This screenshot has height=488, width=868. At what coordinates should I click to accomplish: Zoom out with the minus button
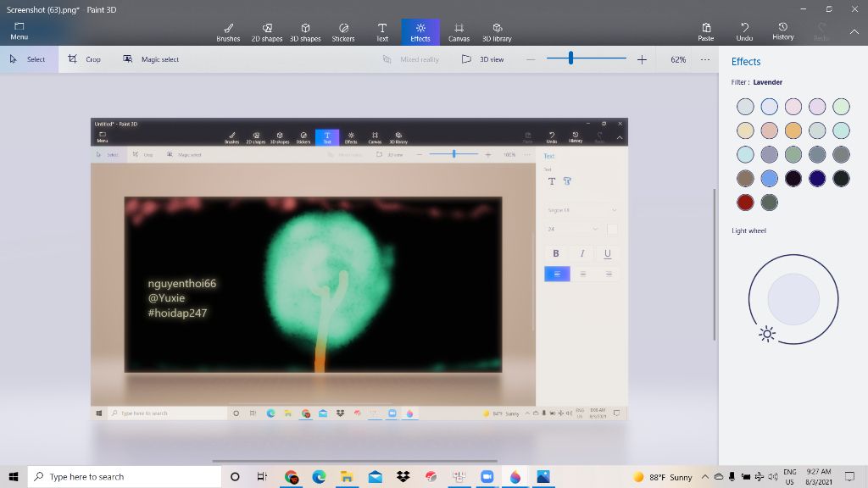531,59
